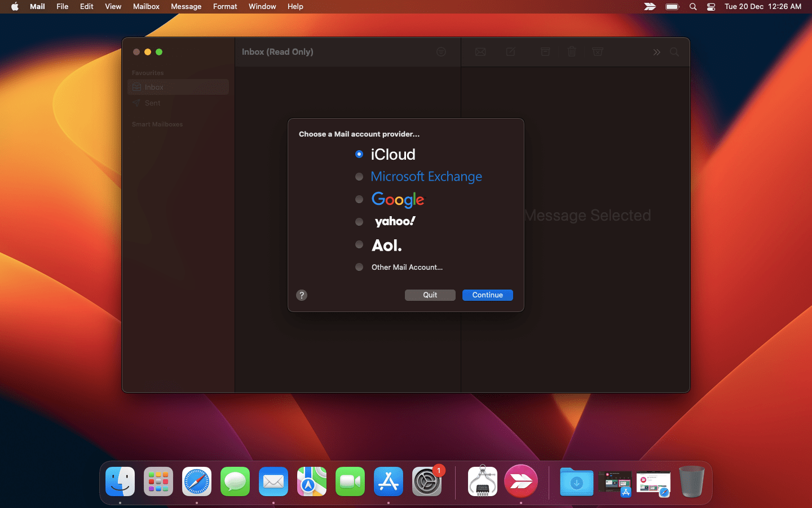Expand the Smart Mailboxes section

tap(157, 124)
